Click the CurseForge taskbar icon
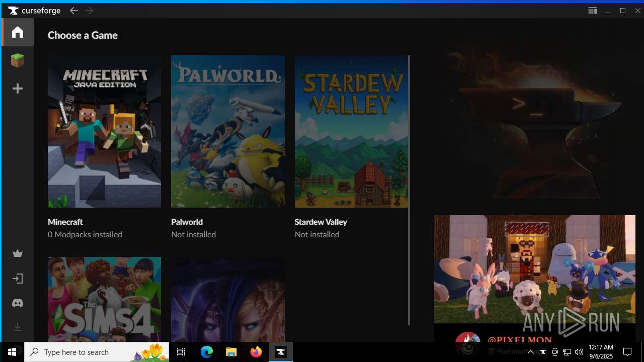Viewport: 644px width, 362px height. click(x=281, y=352)
